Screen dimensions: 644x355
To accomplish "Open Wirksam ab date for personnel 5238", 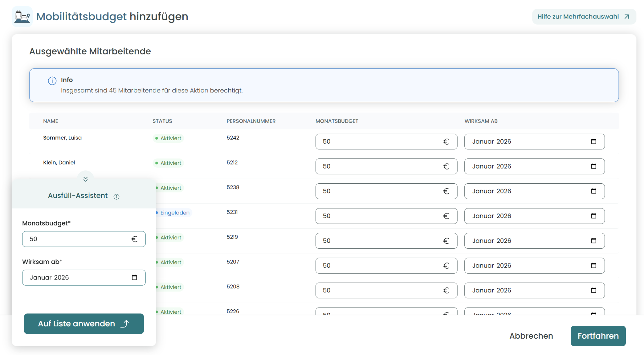I will coord(528,191).
